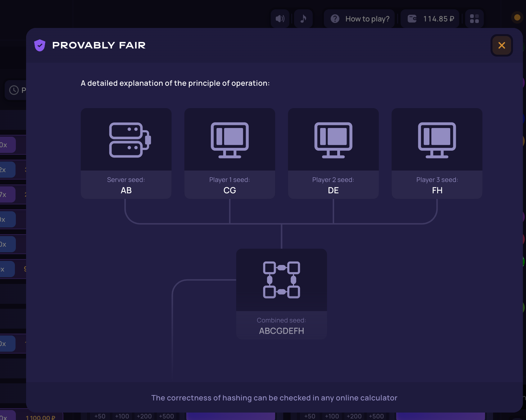
Task: Click the orange profile avatar circle
Action: coord(517,17)
